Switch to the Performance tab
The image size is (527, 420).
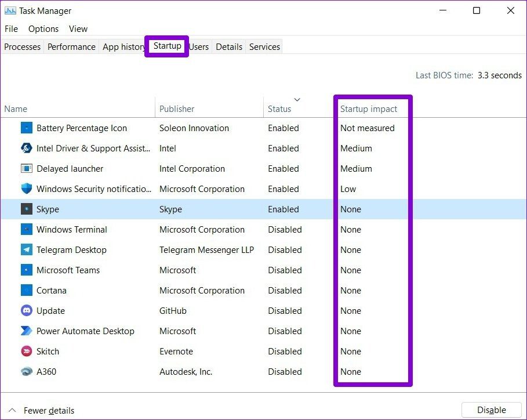[x=71, y=47]
